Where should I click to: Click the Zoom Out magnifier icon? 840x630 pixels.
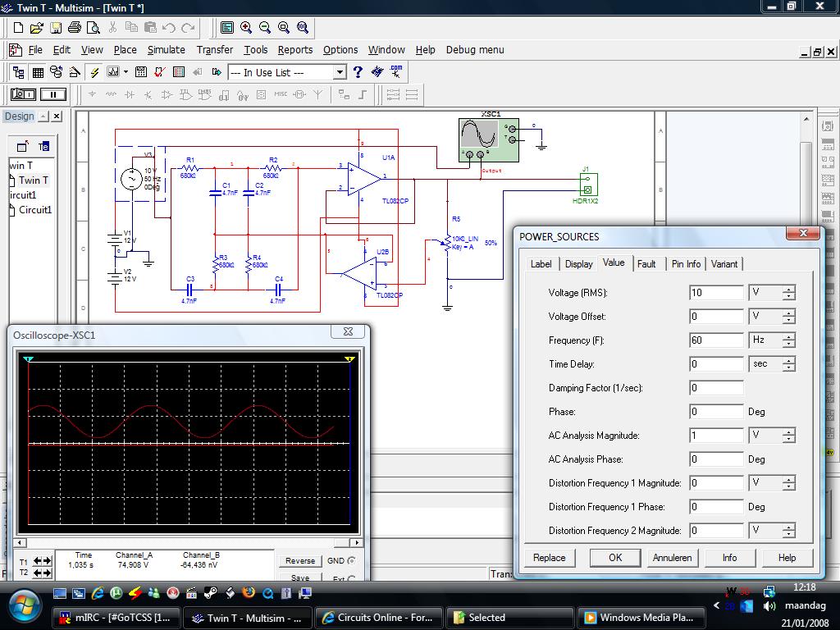click(265, 28)
